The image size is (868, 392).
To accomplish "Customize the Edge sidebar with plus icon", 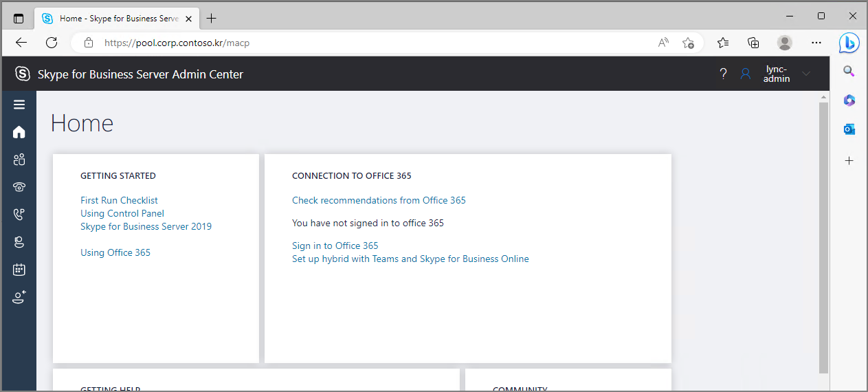I will (x=849, y=160).
